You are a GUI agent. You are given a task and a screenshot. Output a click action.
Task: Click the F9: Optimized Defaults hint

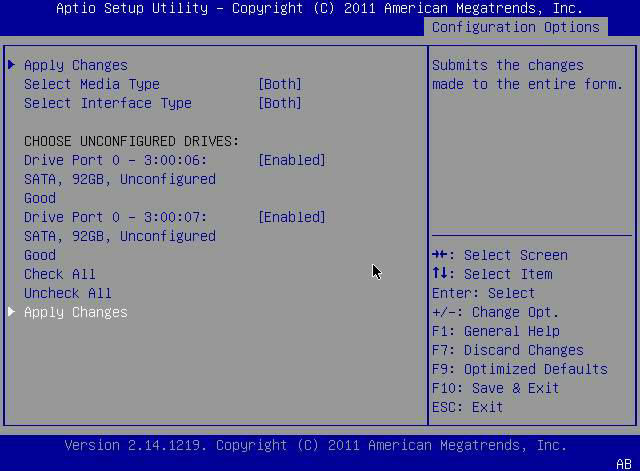(x=520, y=369)
